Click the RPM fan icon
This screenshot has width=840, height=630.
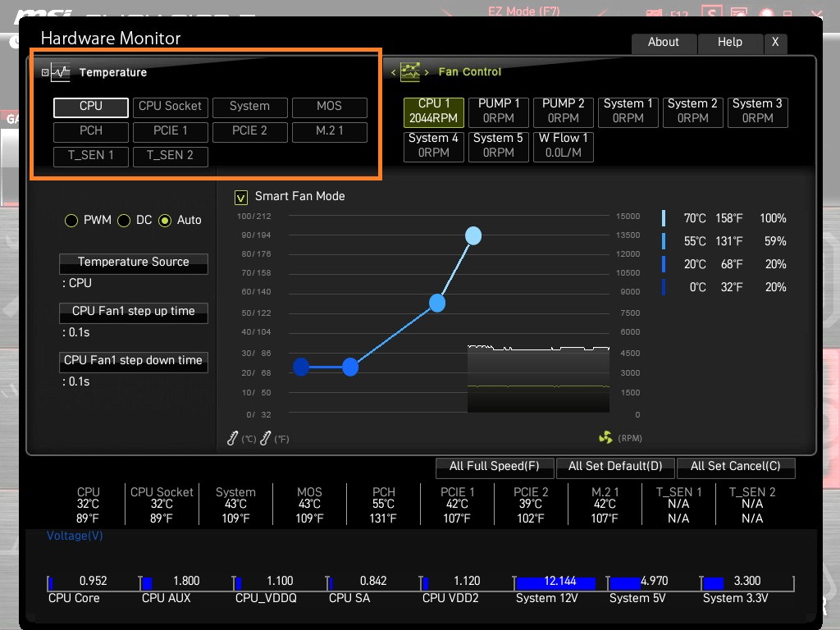(x=605, y=438)
